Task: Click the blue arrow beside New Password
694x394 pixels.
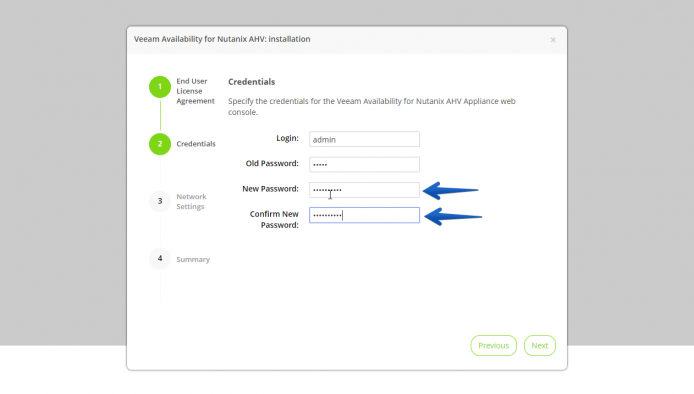Action: click(x=450, y=190)
